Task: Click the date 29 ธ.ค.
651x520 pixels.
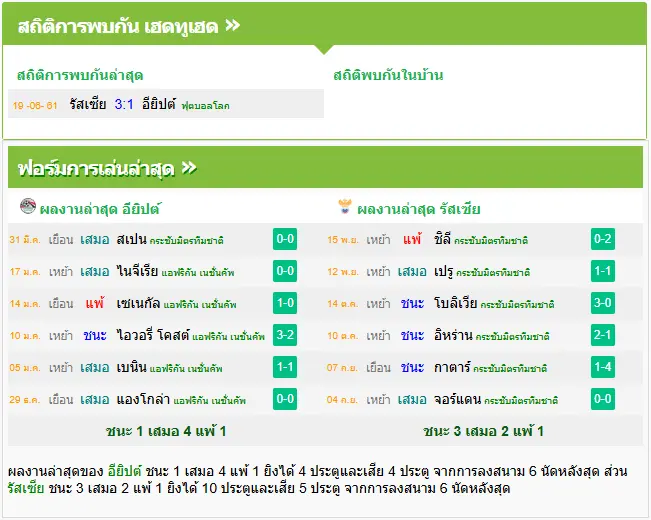Action: [25, 400]
